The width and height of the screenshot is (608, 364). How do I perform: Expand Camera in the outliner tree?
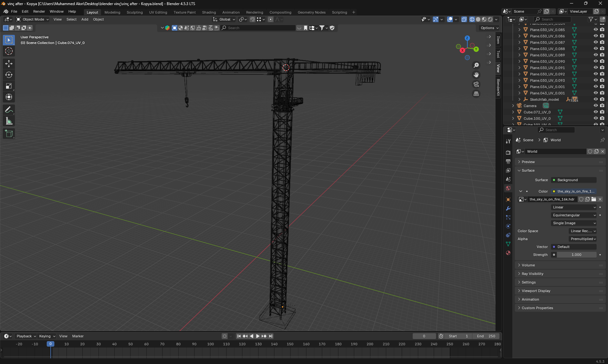pos(513,105)
